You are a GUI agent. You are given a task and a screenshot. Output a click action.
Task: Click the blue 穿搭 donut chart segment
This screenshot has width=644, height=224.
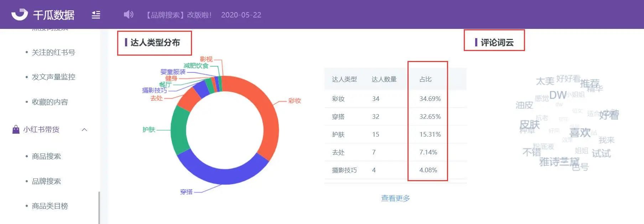point(221,175)
